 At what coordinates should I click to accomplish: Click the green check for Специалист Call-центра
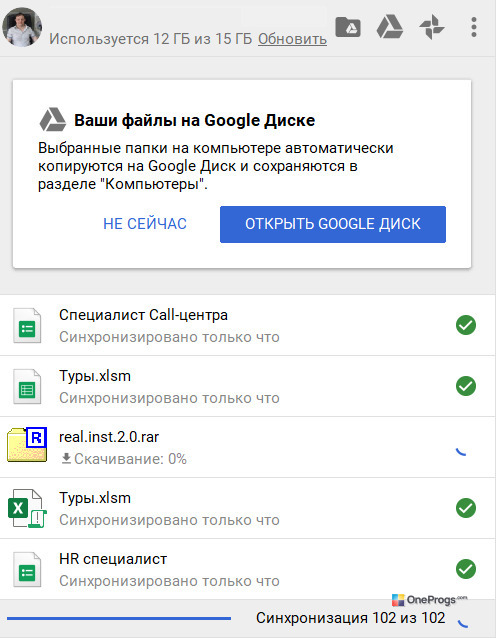pos(466,325)
